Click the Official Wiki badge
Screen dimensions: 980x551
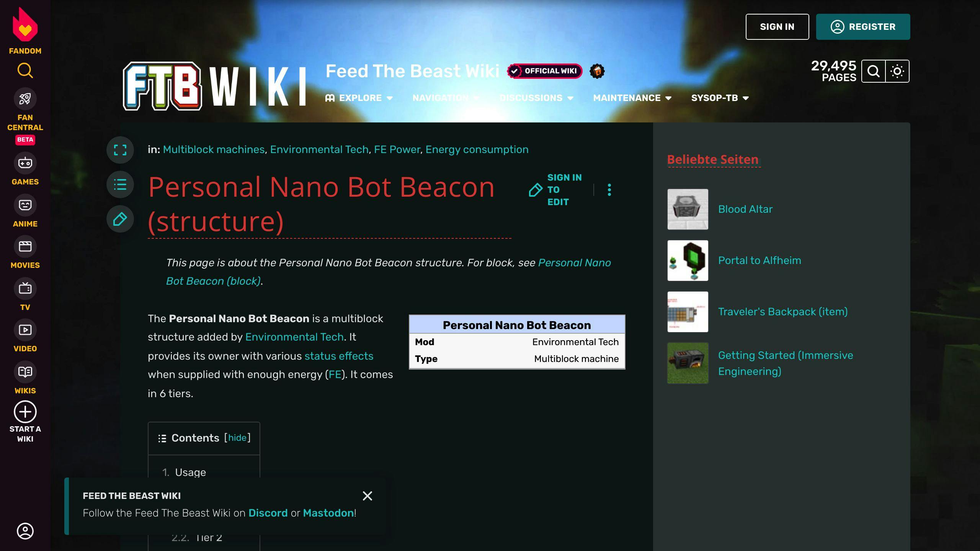544,71
